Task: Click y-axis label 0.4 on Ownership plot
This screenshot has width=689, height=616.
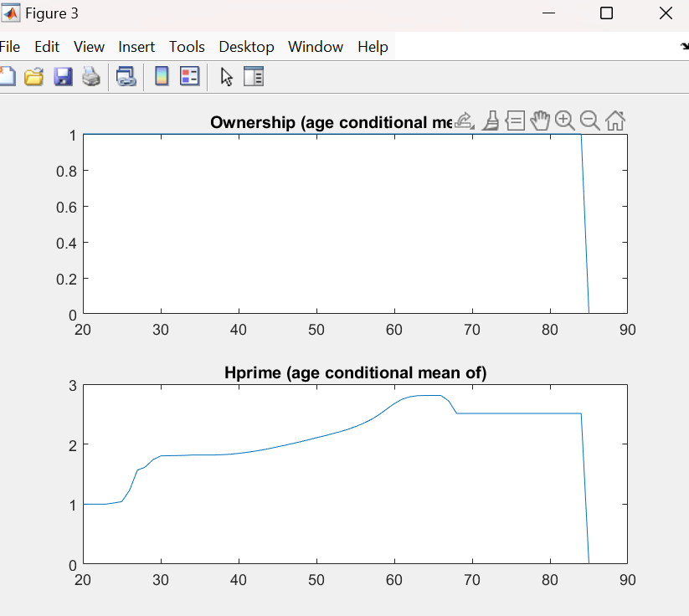Action: (x=66, y=243)
